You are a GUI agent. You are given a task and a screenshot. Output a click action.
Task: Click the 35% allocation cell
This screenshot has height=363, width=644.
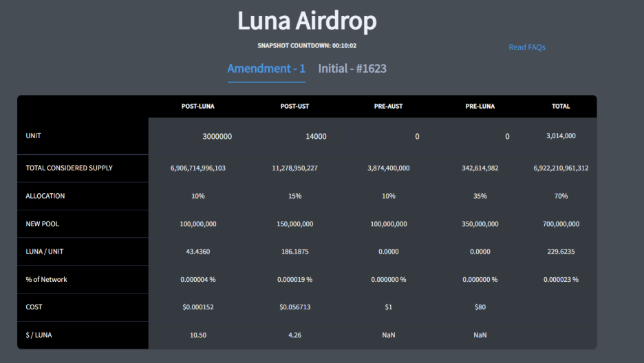[480, 196]
